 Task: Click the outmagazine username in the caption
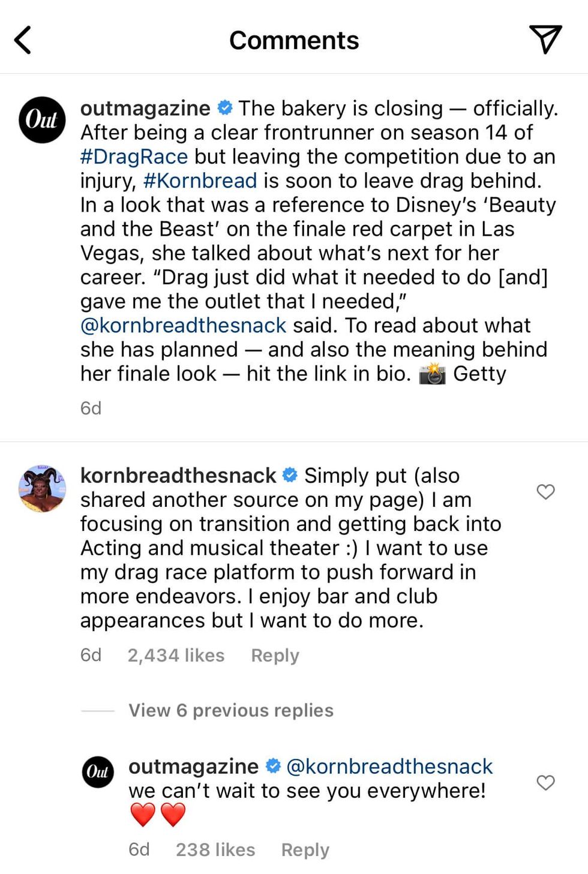pyautogui.click(x=146, y=108)
